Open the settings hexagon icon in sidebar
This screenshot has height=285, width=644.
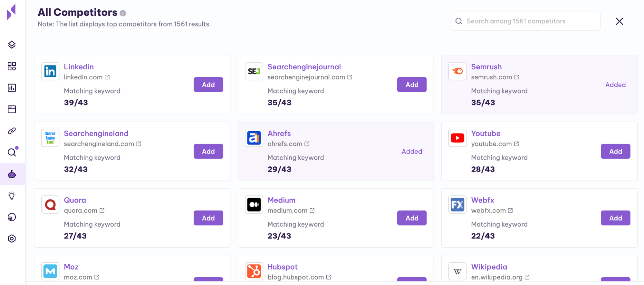(12, 239)
